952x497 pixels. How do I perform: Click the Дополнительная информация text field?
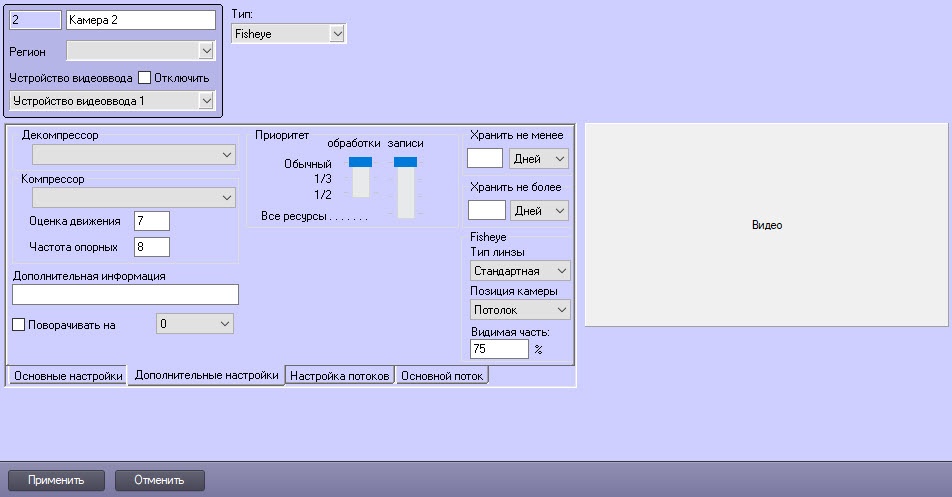pos(125,294)
